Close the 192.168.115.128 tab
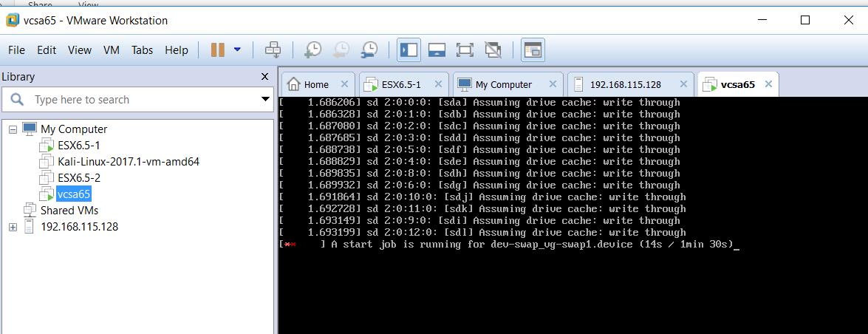Image resolution: width=868 pixels, height=334 pixels. (x=683, y=84)
